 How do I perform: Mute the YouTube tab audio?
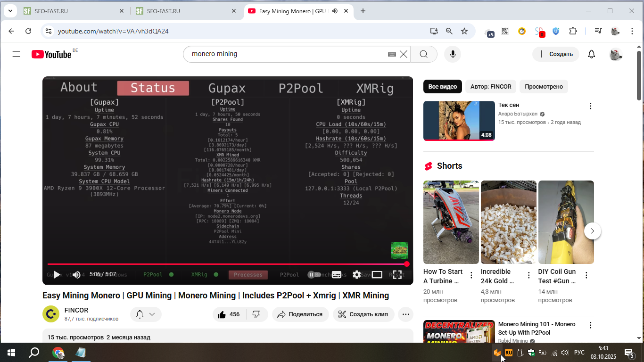click(335, 11)
